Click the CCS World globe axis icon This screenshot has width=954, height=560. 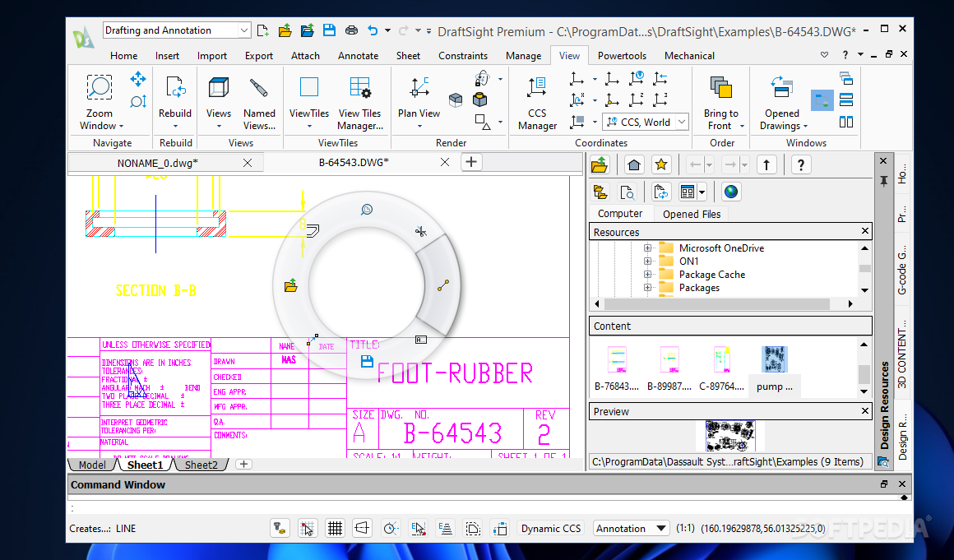(x=637, y=78)
